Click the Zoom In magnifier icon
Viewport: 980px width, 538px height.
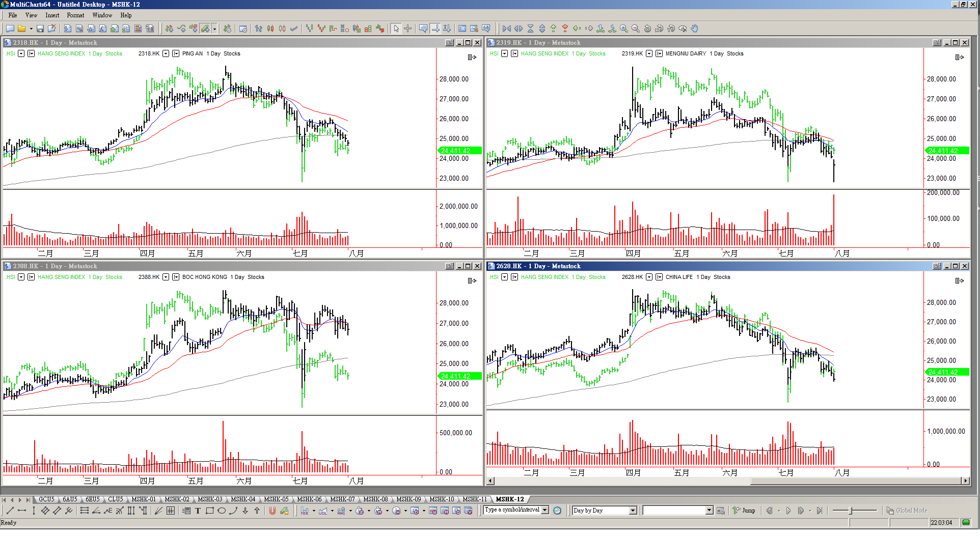[x=623, y=29]
